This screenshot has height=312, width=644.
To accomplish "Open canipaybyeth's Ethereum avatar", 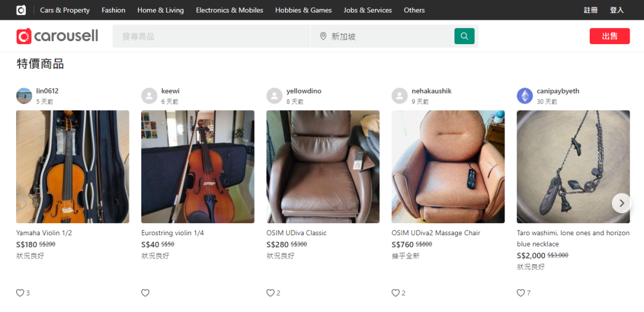I will pos(525,96).
